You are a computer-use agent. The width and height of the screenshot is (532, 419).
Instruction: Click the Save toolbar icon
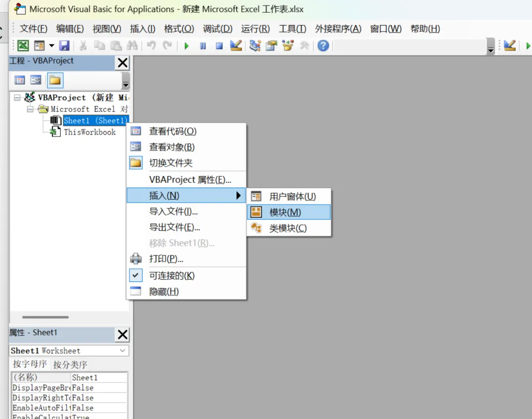64,45
